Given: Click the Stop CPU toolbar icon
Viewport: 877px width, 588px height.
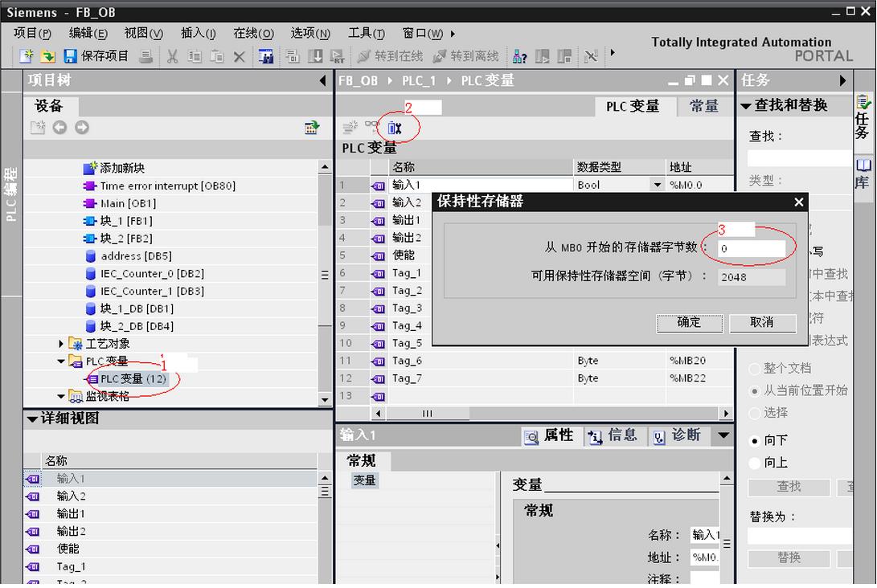Looking at the screenshot, I should click(x=564, y=56).
